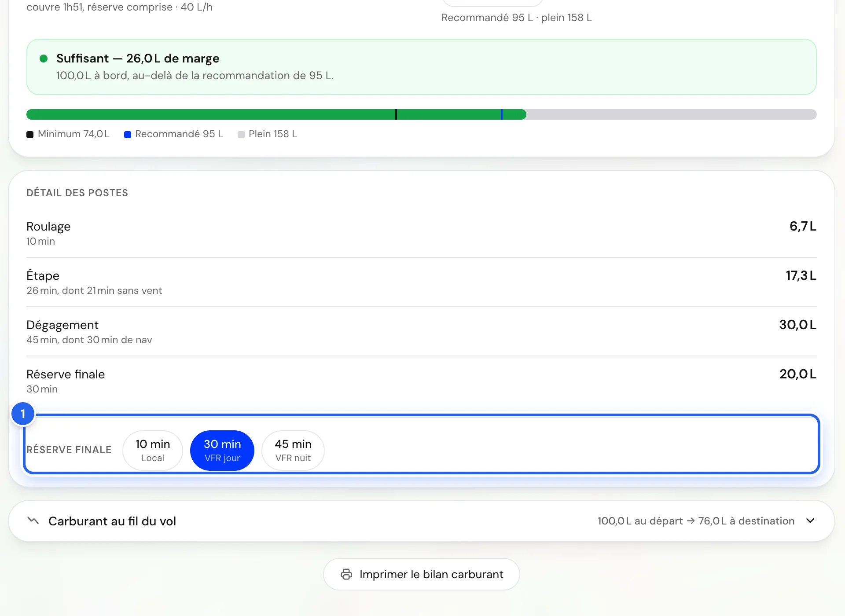Click the heading 'Suffisant — 26,0 L de marge'
Image resolution: width=845 pixels, height=616 pixels.
138,59
